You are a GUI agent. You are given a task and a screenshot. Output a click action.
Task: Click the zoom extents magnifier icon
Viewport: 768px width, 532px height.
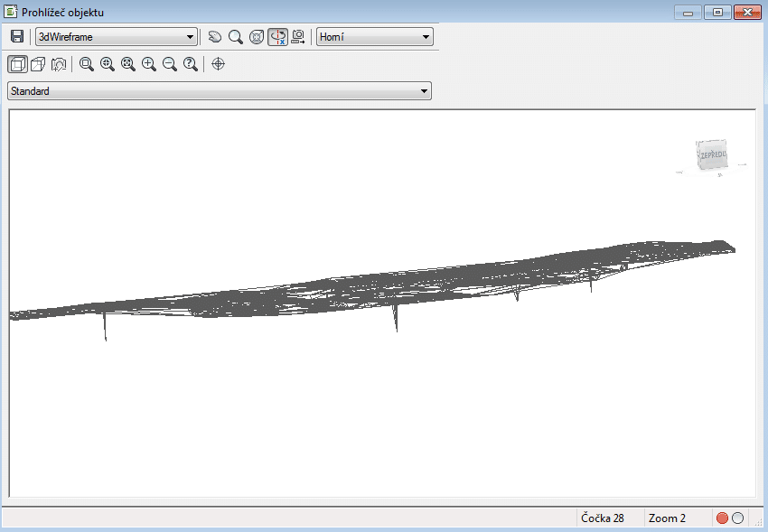point(128,64)
